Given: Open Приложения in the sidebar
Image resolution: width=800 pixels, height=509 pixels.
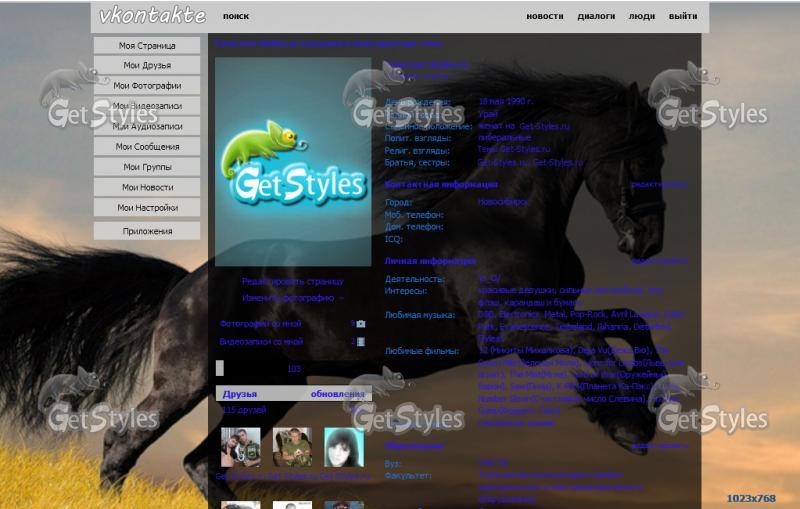Looking at the screenshot, I should pyautogui.click(x=147, y=231).
